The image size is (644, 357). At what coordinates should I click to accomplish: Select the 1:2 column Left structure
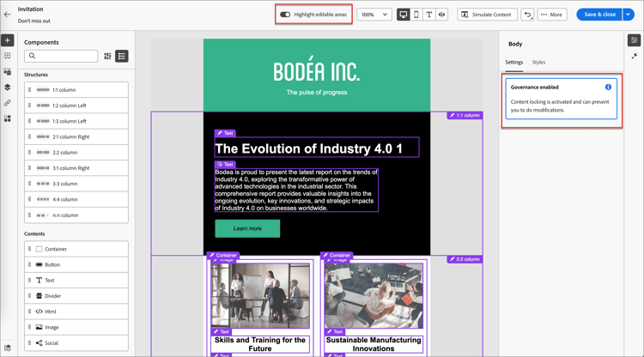(x=76, y=106)
